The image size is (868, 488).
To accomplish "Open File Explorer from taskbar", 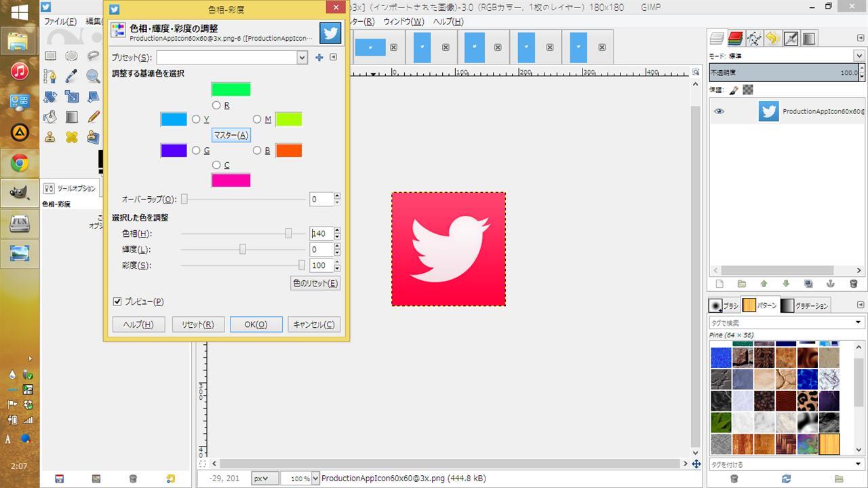I will click(x=19, y=41).
